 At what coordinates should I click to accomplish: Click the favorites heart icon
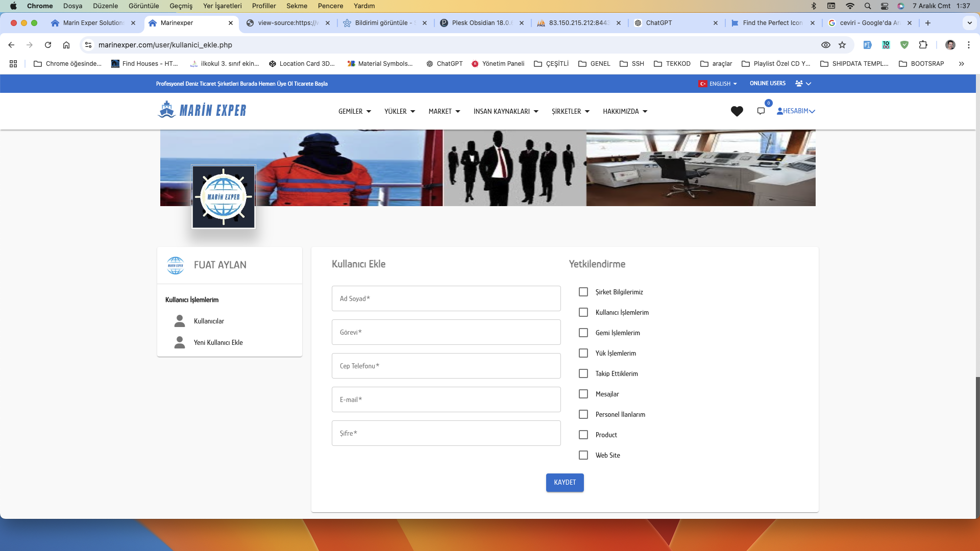coord(737,111)
